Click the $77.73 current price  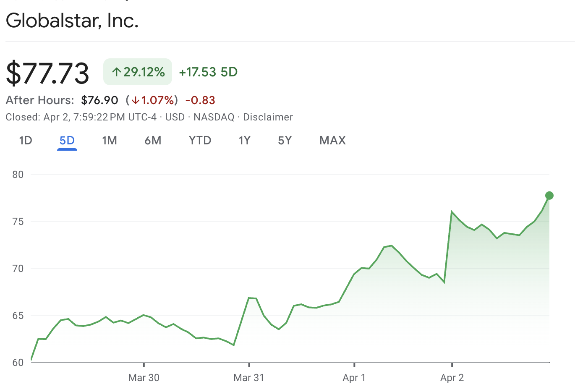click(47, 73)
